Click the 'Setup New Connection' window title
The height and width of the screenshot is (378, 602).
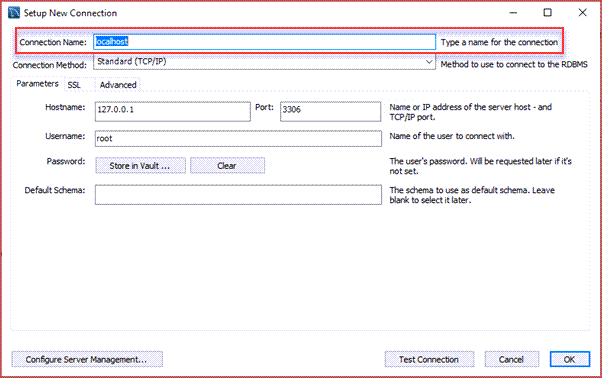pyautogui.click(x=70, y=13)
